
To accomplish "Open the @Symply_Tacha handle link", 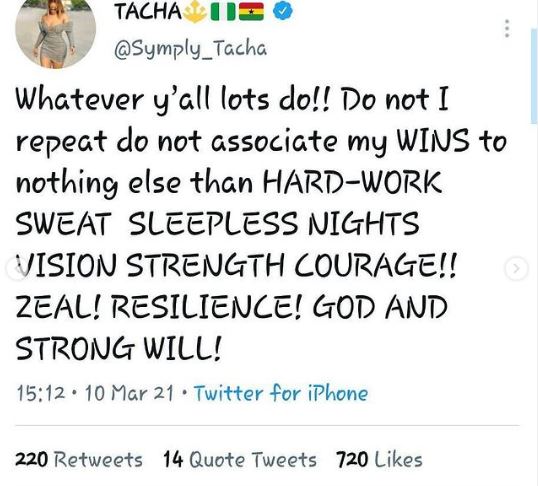I will pyautogui.click(x=190, y=50).
